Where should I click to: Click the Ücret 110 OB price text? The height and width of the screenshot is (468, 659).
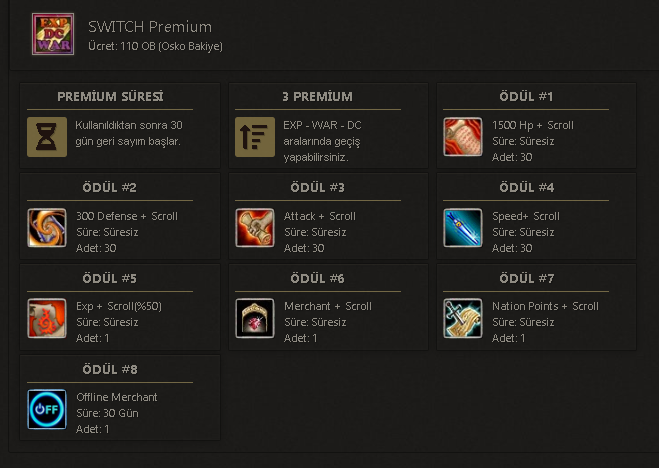[155, 46]
